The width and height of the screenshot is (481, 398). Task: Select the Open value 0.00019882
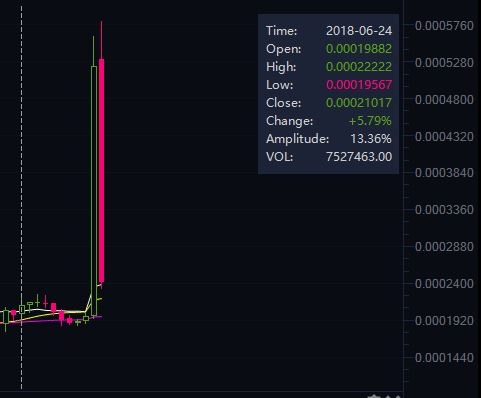[x=359, y=49]
